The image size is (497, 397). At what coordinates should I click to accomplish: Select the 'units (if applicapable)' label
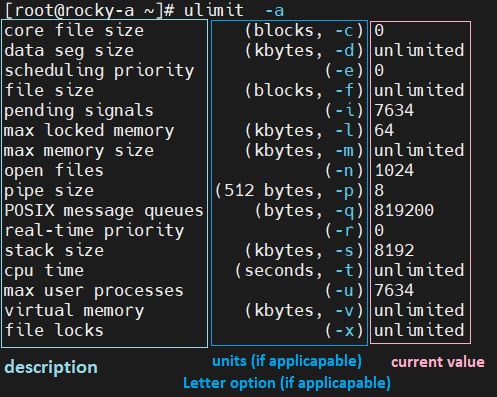click(x=287, y=361)
